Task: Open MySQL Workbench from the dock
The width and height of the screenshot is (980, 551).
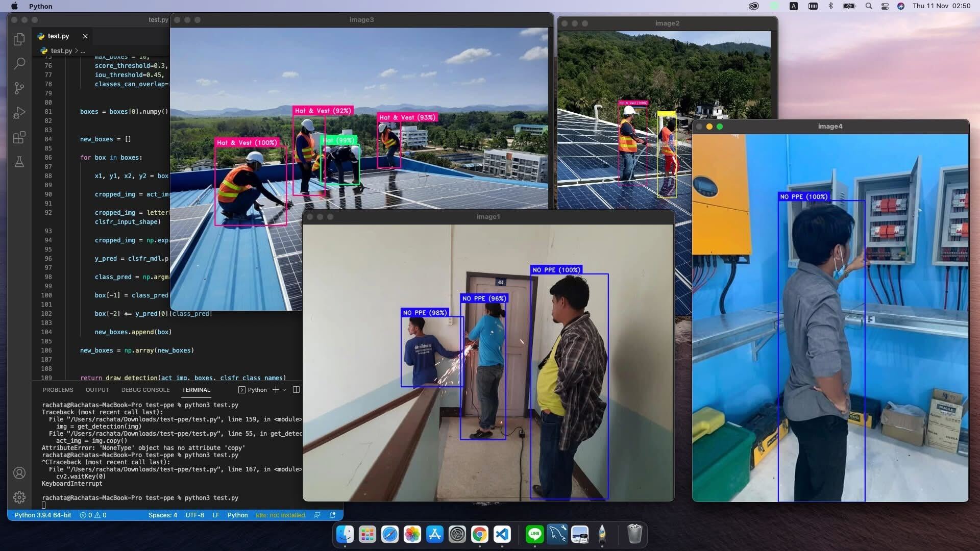Action: coord(557,534)
